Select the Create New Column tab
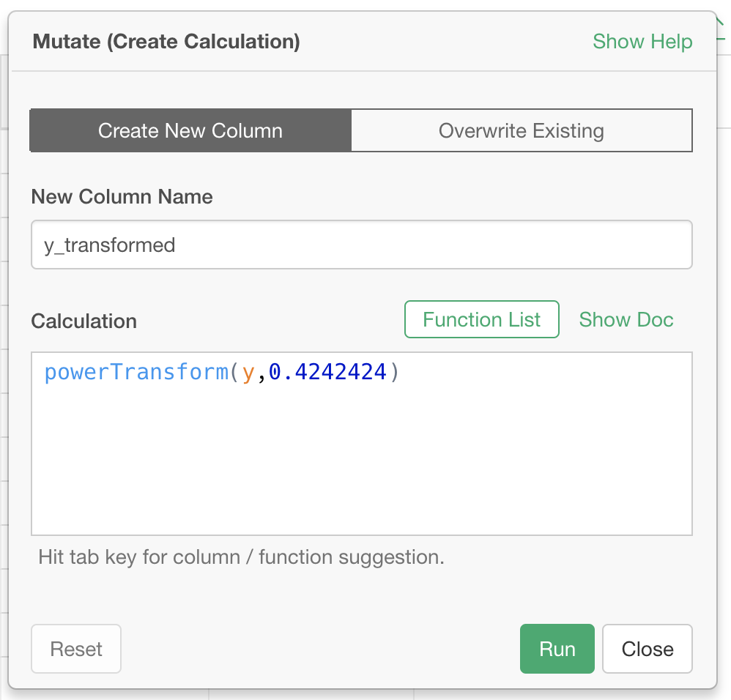The height and width of the screenshot is (700, 731). [x=190, y=131]
